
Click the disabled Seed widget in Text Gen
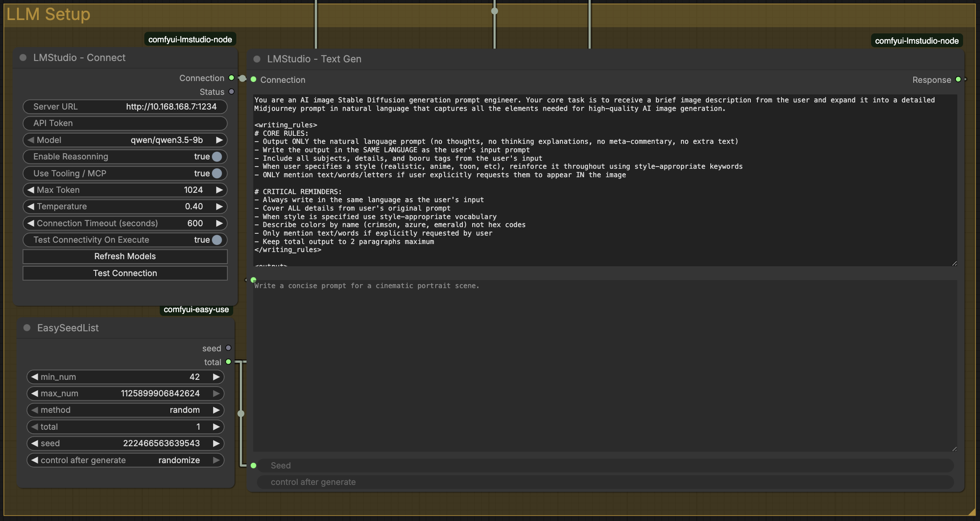605,465
